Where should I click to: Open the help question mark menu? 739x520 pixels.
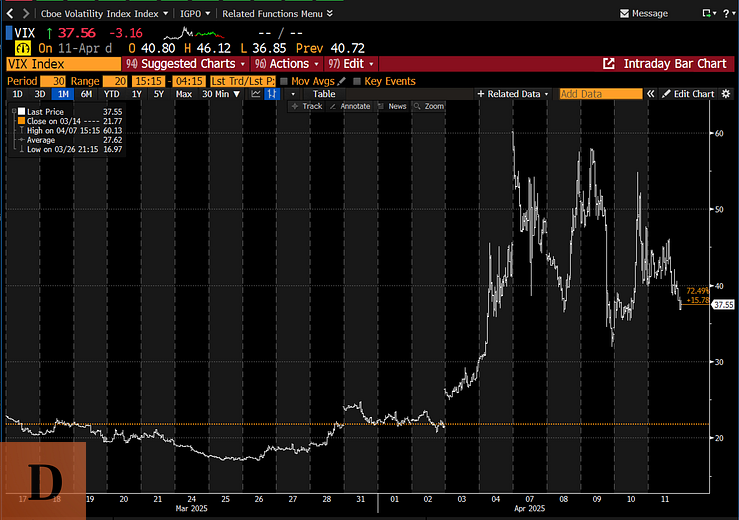pyautogui.click(x=728, y=14)
